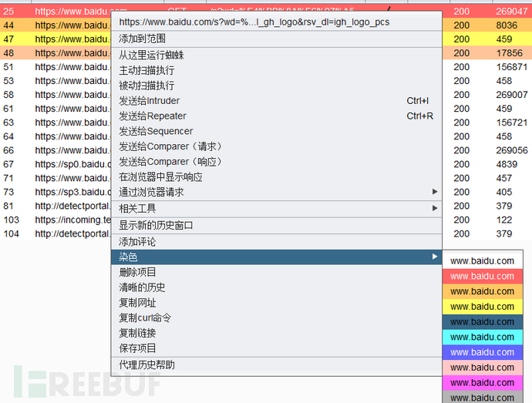The width and height of the screenshot is (532, 403).
Task: Select 被动扫描执行 menu entry
Action: click(277, 86)
